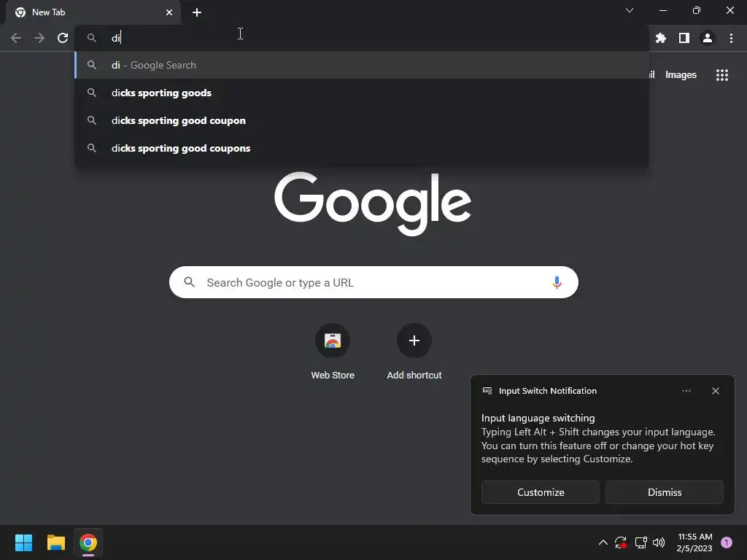Open File Explorer from the taskbar
Image resolution: width=747 pixels, height=560 pixels.
pos(55,542)
